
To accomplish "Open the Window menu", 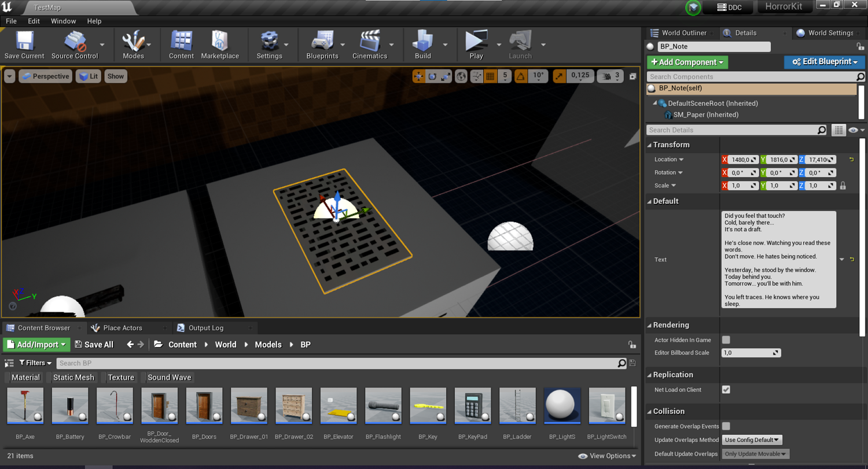I will point(63,21).
